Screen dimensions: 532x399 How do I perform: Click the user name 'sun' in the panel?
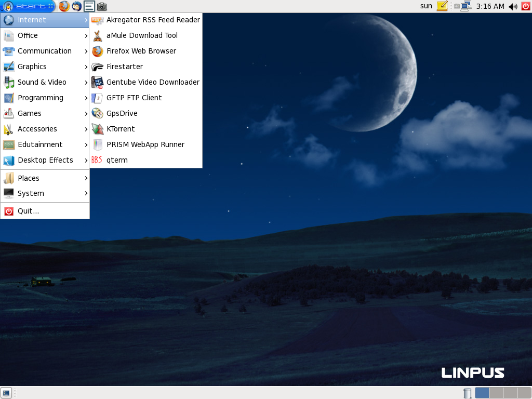[426, 6]
